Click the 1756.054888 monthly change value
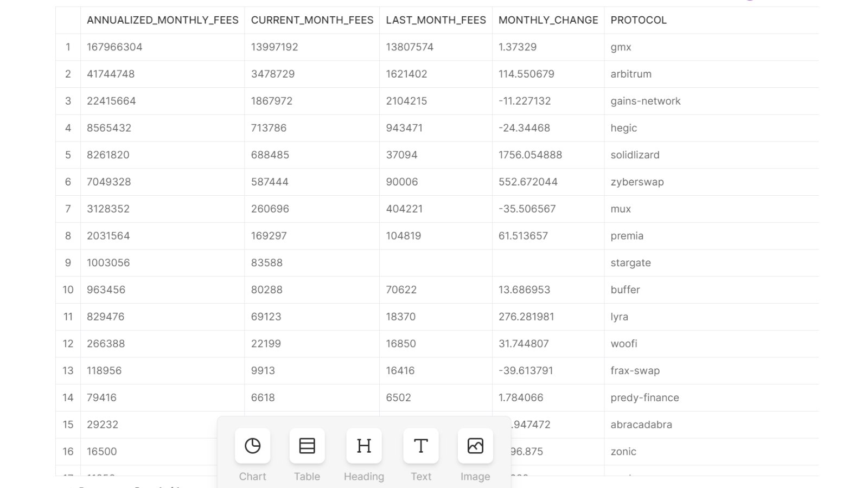 pyautogui.click(x=530, y=155)
